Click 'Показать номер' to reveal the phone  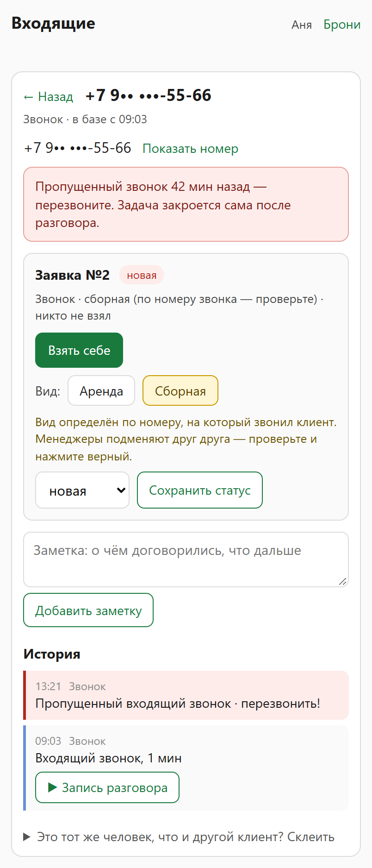(x=190, y=149)
